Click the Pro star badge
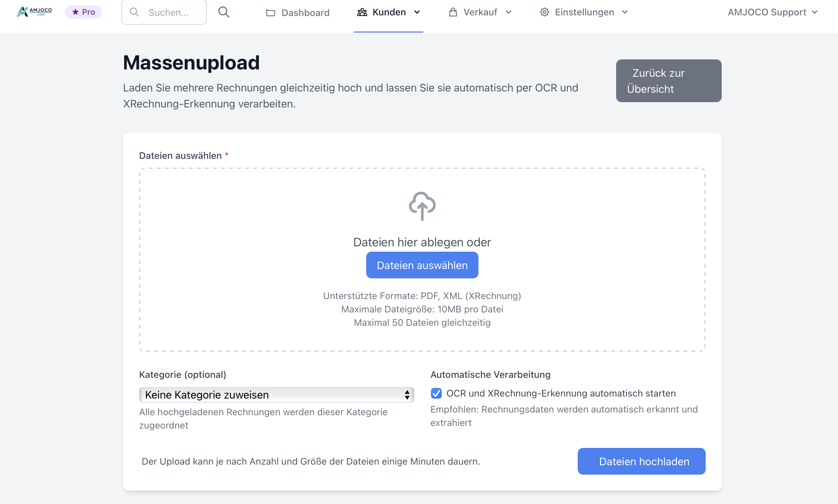Viewport: 838px width, 504px height. (x=83, y=12)
